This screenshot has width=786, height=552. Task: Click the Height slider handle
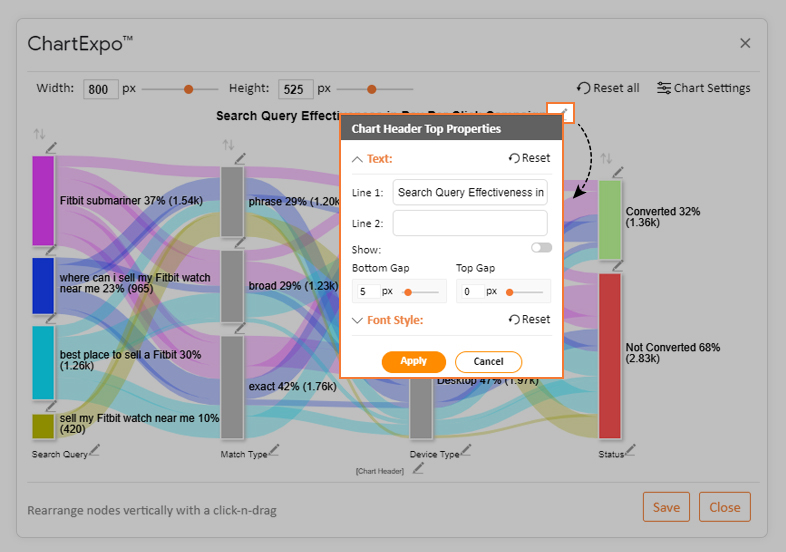click(371, 89)
